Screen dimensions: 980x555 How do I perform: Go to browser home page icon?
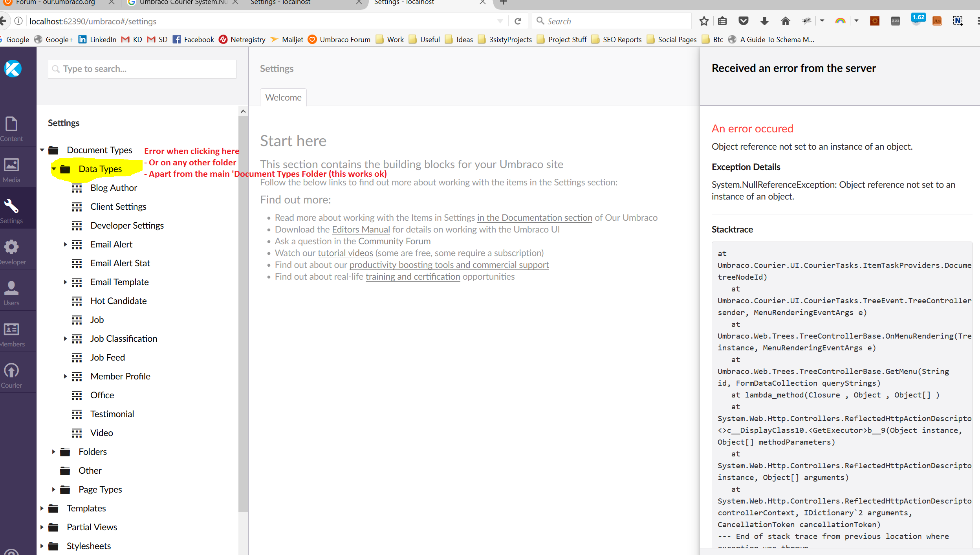click(785, 21)
